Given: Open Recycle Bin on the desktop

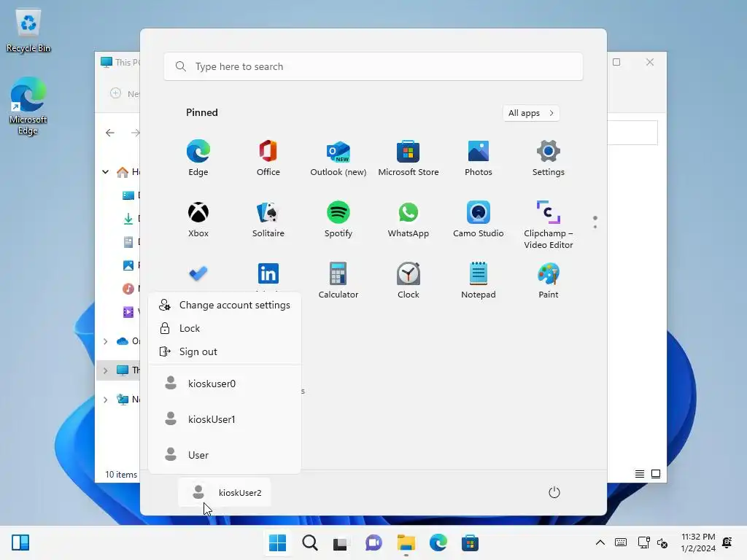Looking at the screenshot, I should click(x=28, y=31).
